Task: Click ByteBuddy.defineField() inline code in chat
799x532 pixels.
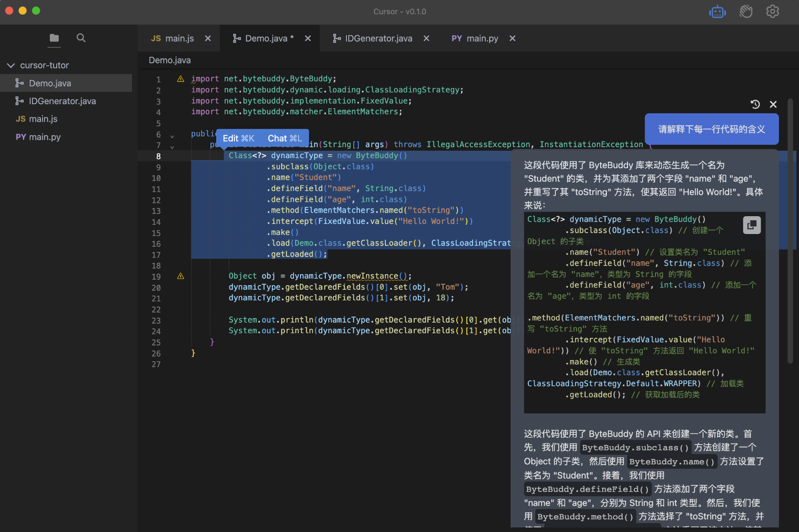Action: (x=587, y=489)
